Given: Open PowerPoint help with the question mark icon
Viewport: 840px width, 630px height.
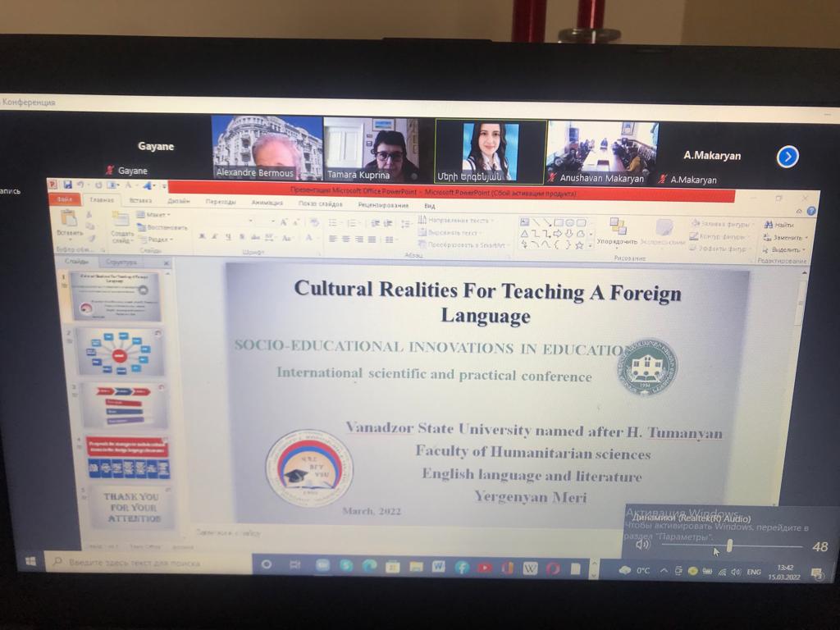Looking at the screenshot, I should (x=811, y=211).
